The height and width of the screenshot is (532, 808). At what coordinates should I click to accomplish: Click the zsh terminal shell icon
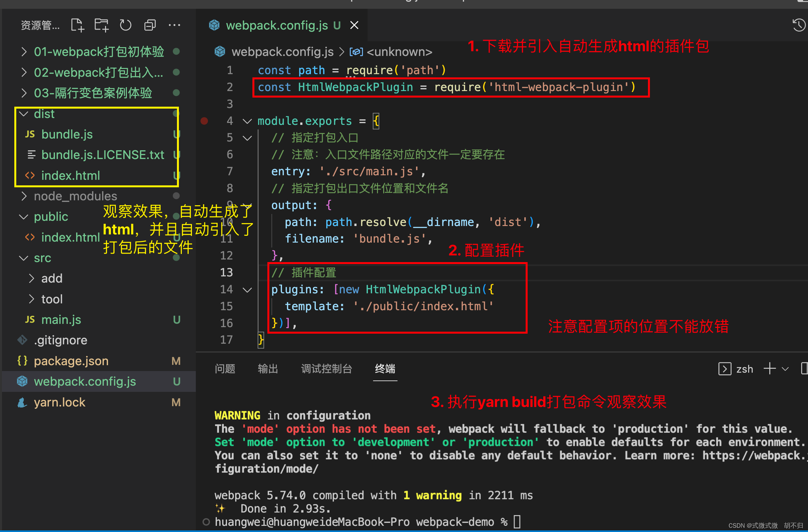point(724,369)
